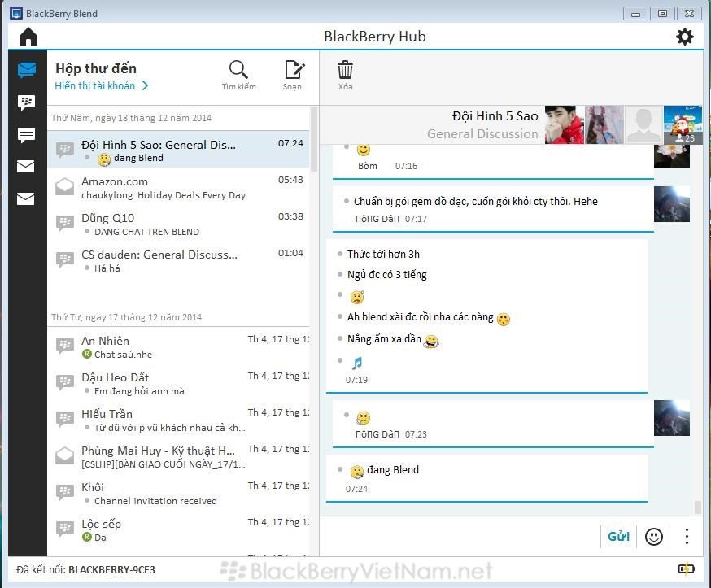Image resolution: width=711 pixels, height=588 pixels.
Task: Click the group member count thumbnail showing 23
Action: 683,124
